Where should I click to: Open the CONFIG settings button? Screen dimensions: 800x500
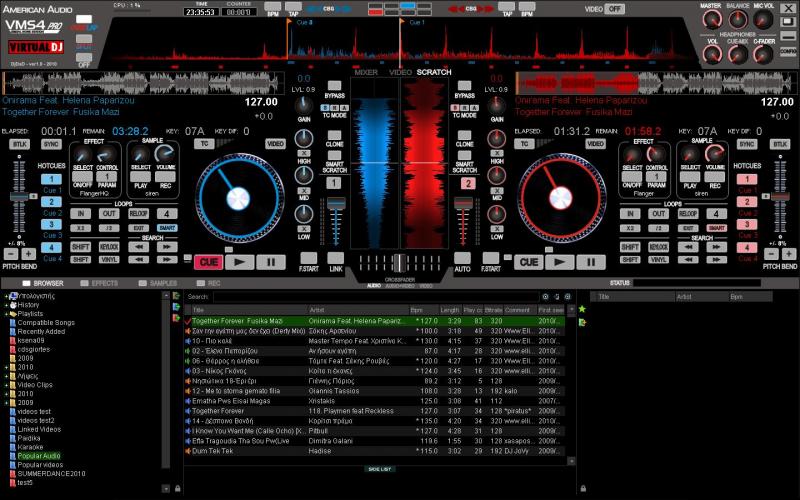point(788,52)
